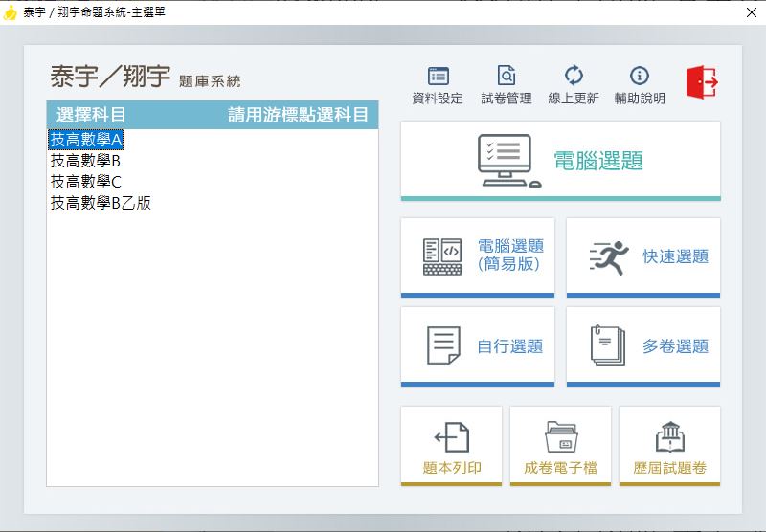Open 自行選題 manual question selection

(x=478, y=346)
